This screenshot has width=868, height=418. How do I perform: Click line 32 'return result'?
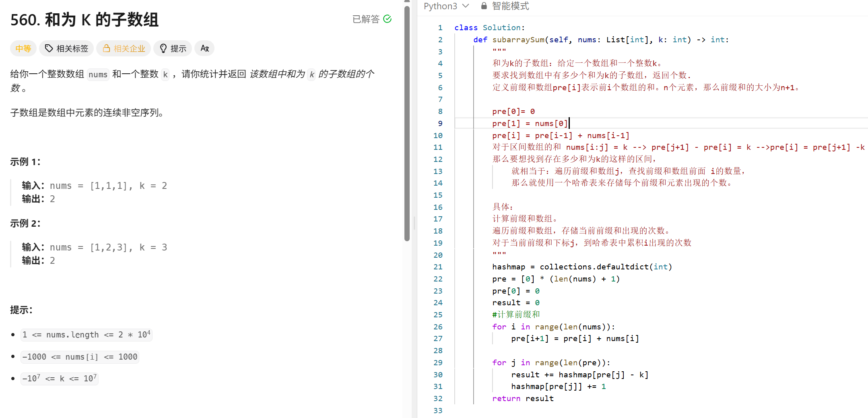click(523, 398)
